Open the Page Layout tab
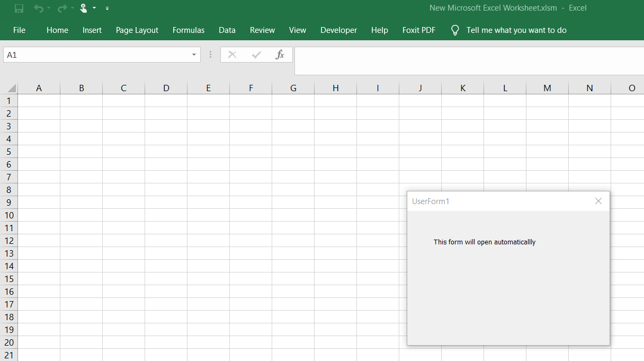Screen dimensions: 644x361 [x=137, y=30]
